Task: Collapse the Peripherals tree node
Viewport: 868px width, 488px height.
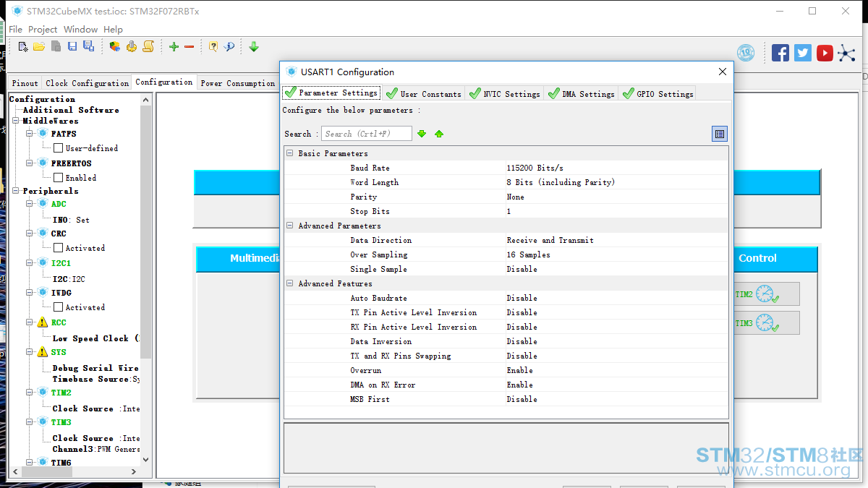Action: tap(17, 191)
